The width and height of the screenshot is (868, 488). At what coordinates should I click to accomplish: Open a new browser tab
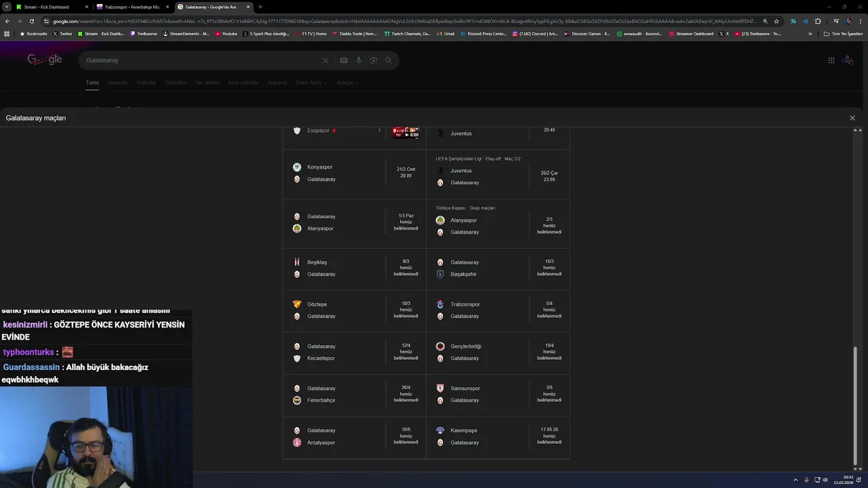pos(260,7)
